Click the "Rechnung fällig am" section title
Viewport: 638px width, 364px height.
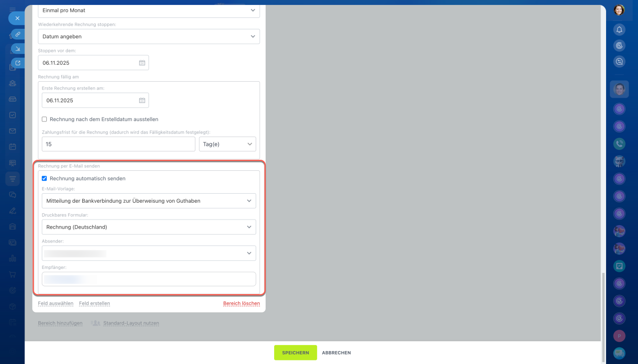pyautogui.click(x=58, y=77)
